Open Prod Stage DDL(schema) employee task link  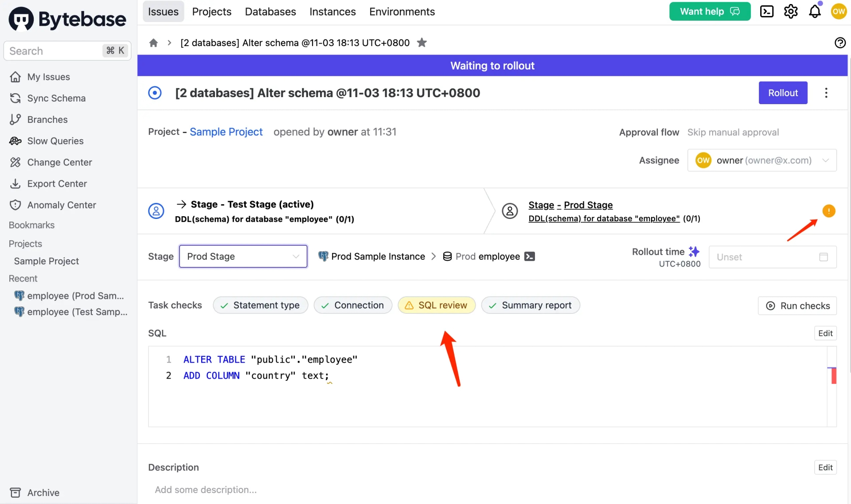[604, 219]
